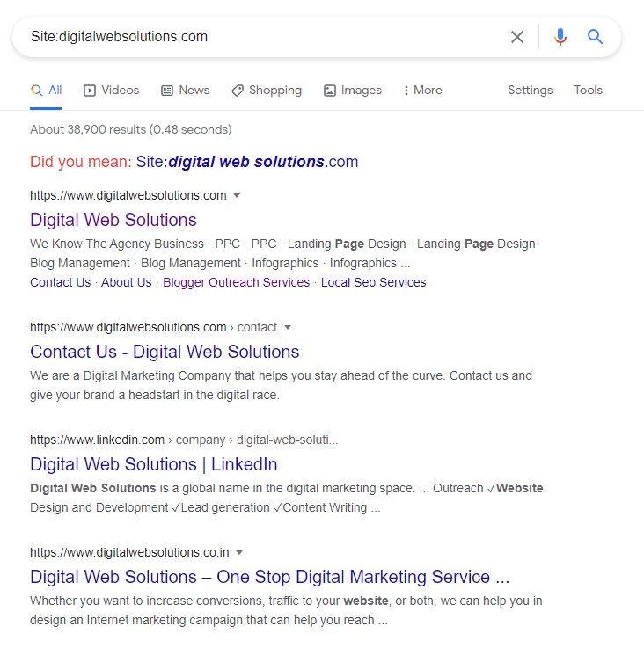
Task: Expand arrow beside digitalwebsolutions.com homepage URL
Action: [x=237, y=195]
